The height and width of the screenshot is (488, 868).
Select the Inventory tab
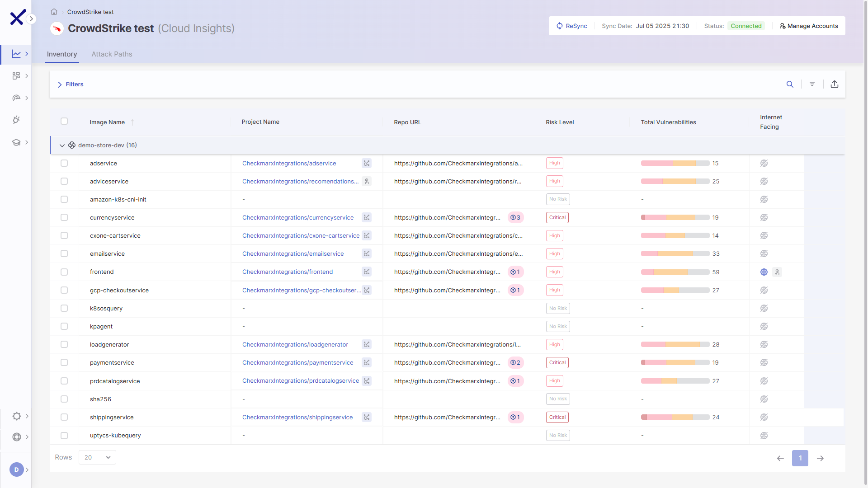click(x=62, y=54)
